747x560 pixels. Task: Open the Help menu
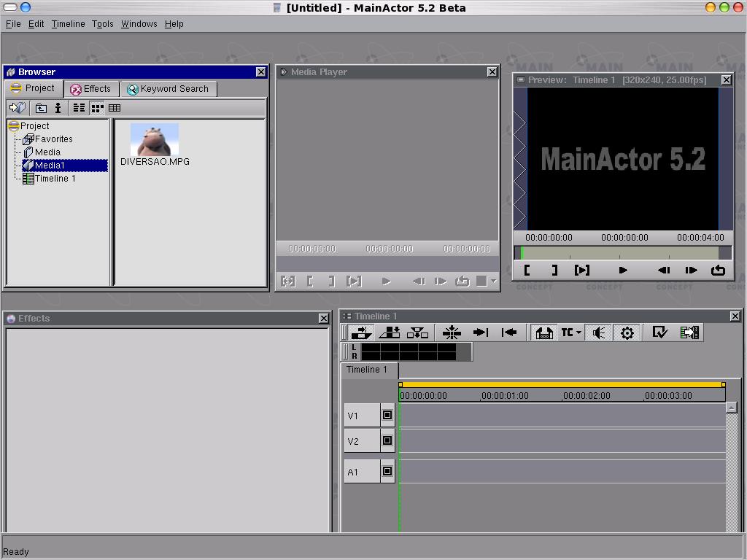(174, 24)
